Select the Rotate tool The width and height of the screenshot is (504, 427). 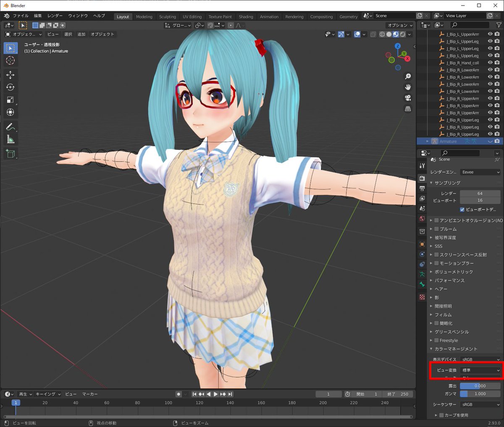click(10, 87)
